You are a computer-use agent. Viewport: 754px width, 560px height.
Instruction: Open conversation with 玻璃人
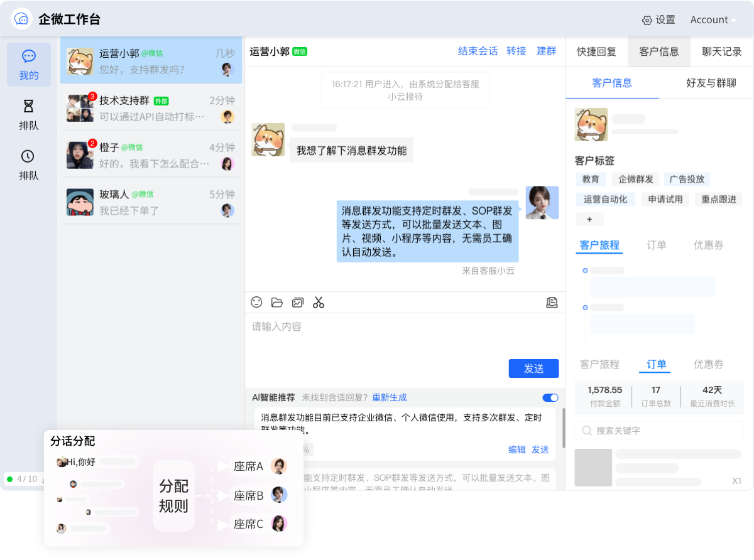151,202
